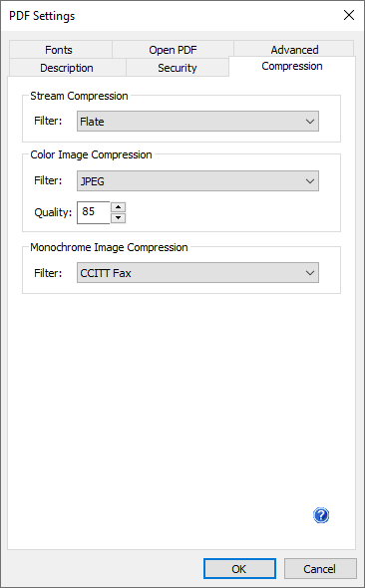Expand the Stream Compression chevron arrow

pyautogui.click(x=310, y=122)
